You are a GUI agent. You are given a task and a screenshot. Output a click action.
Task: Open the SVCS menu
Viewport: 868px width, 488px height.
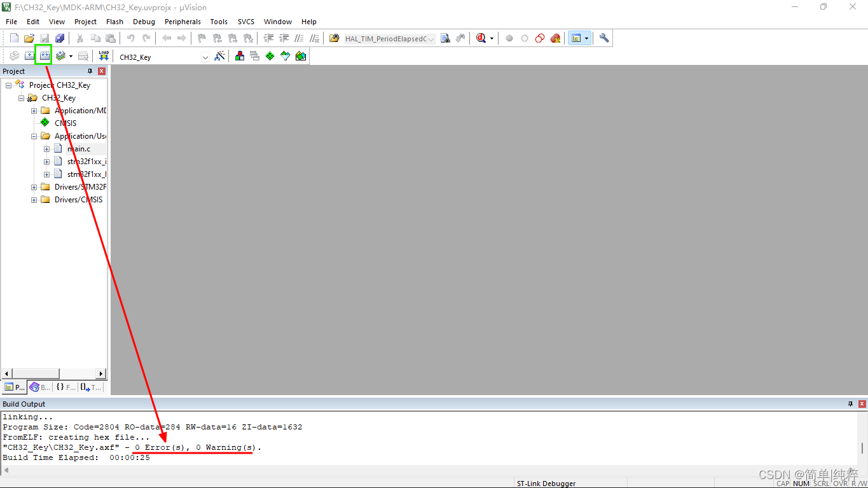(246, 22)
